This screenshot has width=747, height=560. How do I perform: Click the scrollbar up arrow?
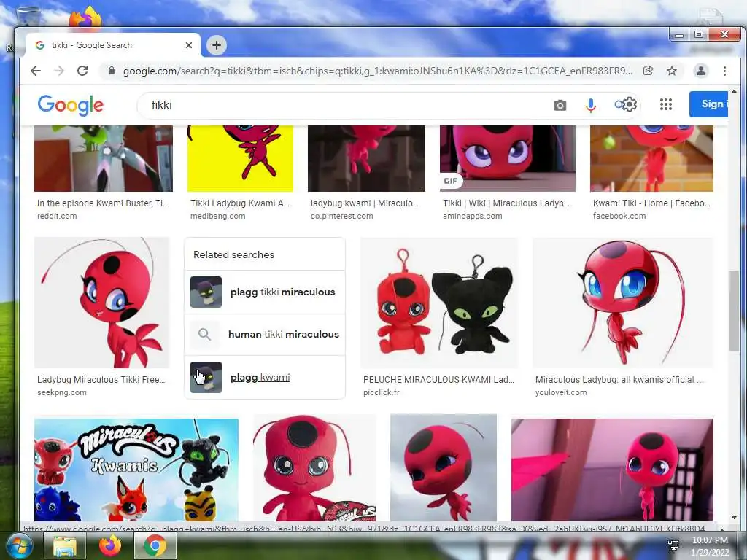click(734, 91)
